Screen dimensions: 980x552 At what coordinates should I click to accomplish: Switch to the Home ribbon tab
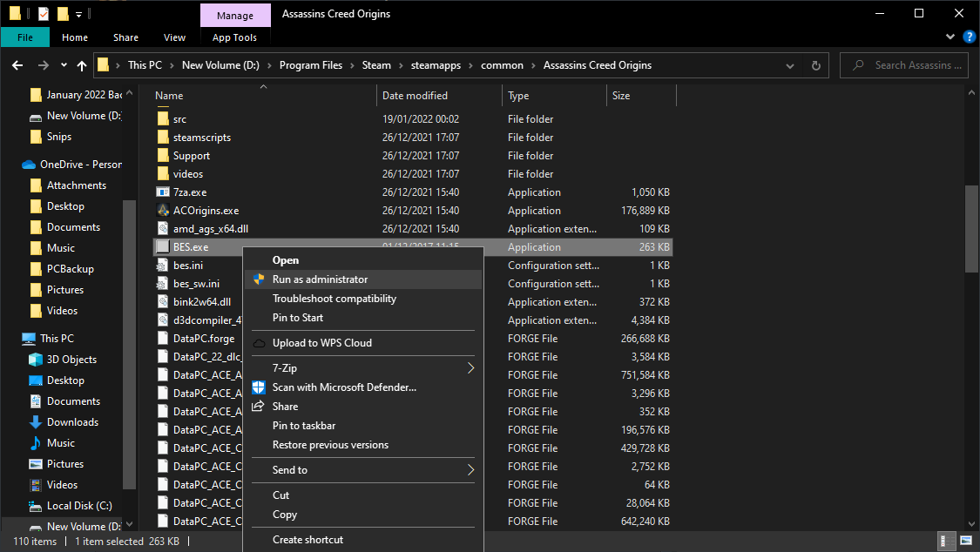tap(75, 37)
